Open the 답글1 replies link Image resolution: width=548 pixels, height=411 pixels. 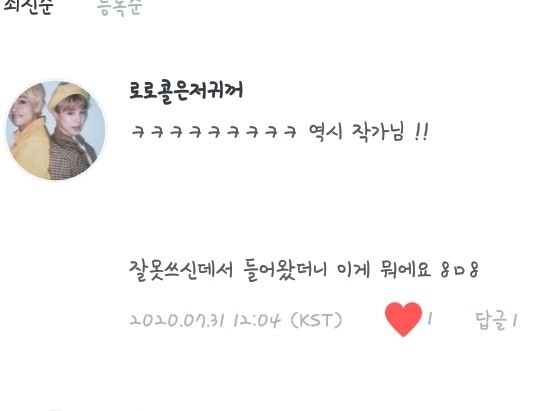tap(496, 320)
